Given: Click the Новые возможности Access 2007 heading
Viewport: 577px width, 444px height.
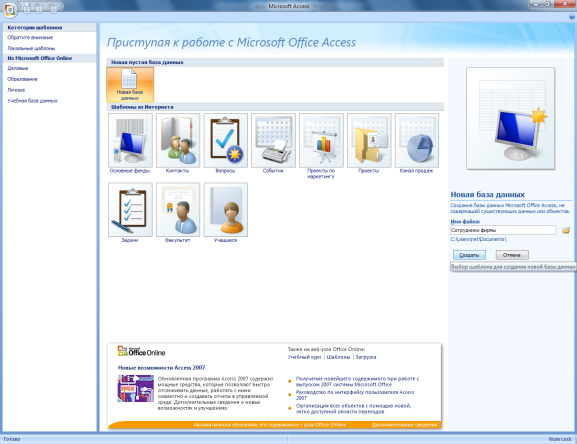Looking at the screenshot, I should click(162, 367).
